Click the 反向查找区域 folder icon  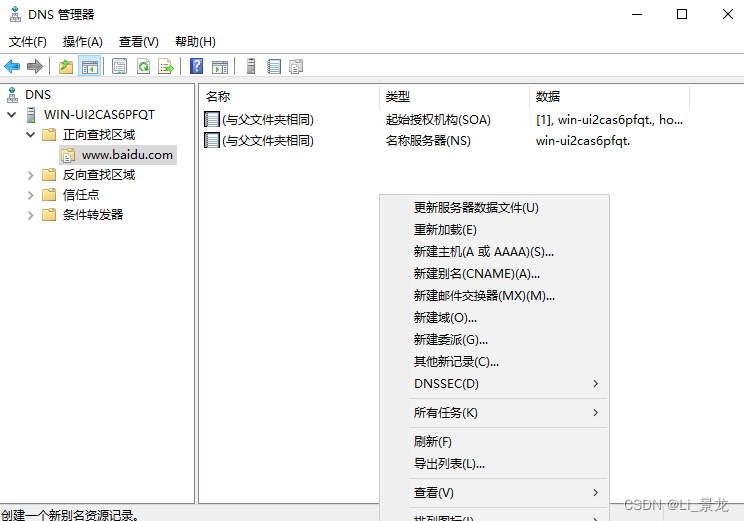[x=49, y=175]
